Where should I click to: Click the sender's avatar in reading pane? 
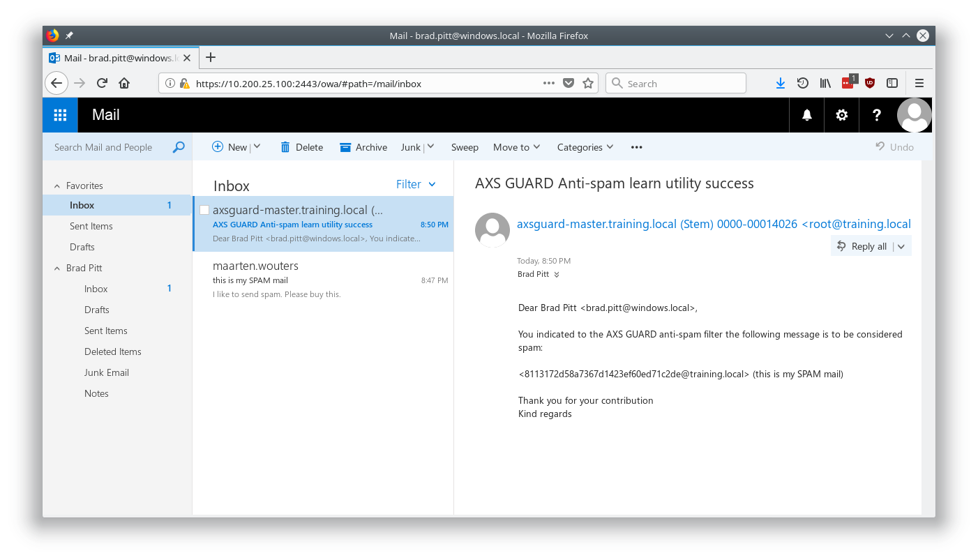[492, 230]
